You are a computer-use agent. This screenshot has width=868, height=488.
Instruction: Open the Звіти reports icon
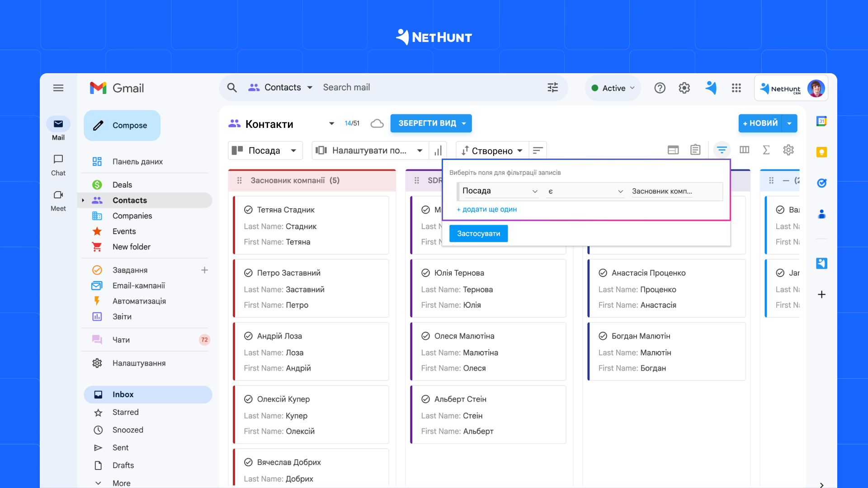(x=97, y=316)
